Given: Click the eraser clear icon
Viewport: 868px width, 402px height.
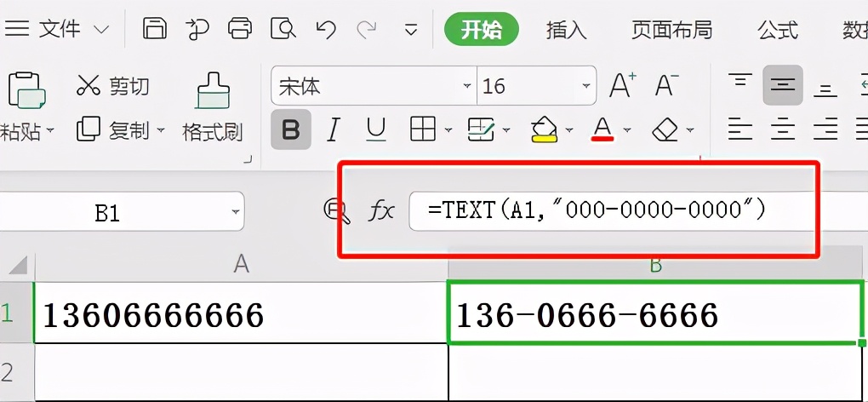Looking at the screenshot, I should click(x=665, y=130).
